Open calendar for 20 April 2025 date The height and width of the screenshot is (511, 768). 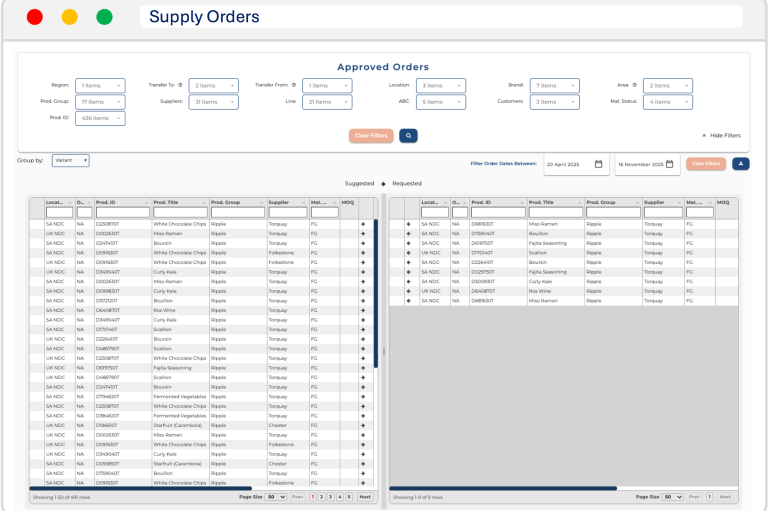(598, 164)
